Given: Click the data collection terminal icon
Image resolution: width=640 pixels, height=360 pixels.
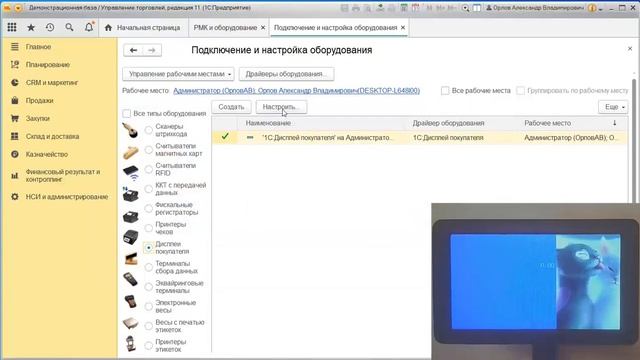Looking at the screenshot, I should pos(131,279).
